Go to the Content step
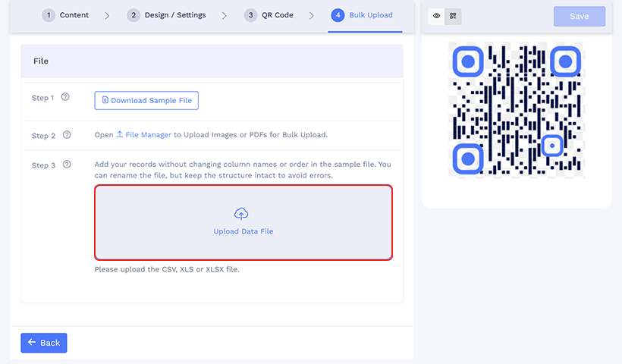Viewport: 622px width, 364px height. 66,16
